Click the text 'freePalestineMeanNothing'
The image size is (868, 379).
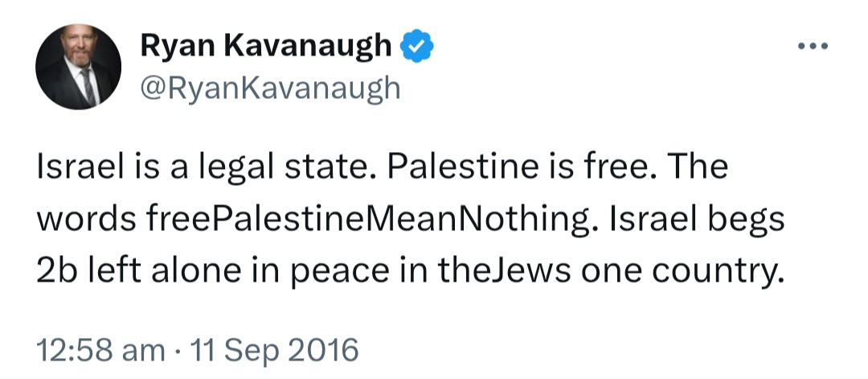click(x=368, y=220)
